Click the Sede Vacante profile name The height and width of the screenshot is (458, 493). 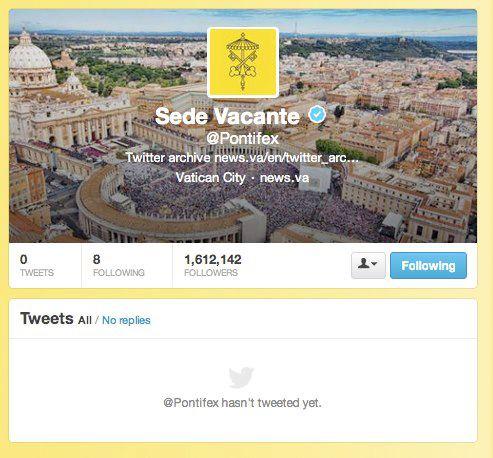(227, 116)
